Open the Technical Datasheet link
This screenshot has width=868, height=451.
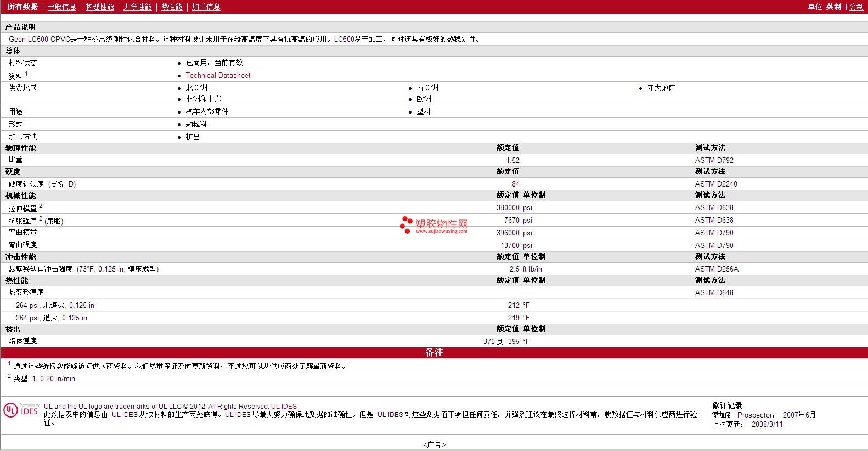[218, 76]
